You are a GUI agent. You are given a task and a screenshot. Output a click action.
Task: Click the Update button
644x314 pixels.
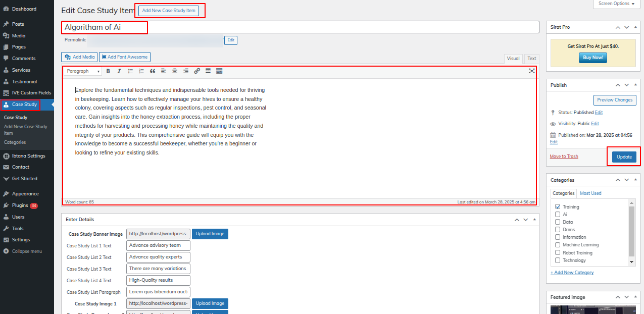click(624, 157)
